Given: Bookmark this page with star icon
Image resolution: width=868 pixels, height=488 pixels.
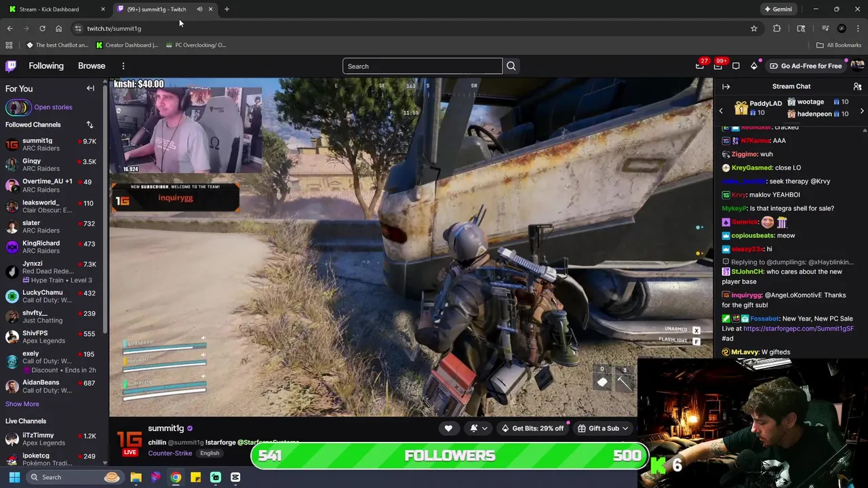Looking at the screenshot, I should (x=753, y=28).
